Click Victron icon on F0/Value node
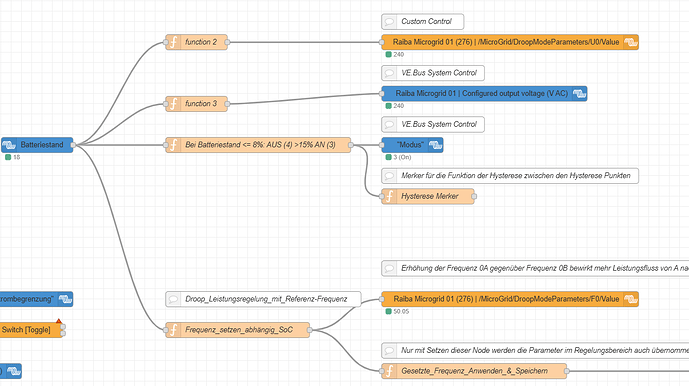The image size is (689, 386). (631, 299)
